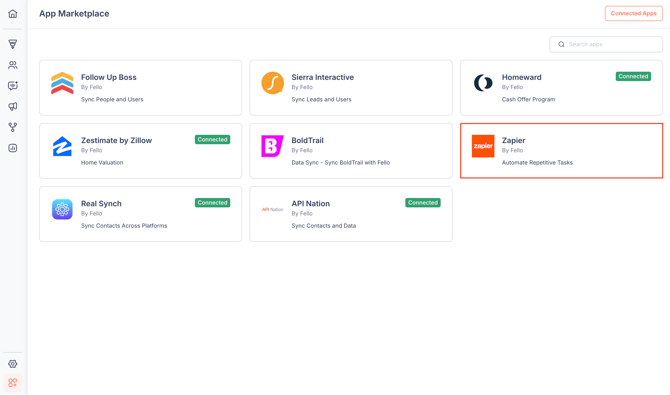This screenshot has width=670, height=395.
Task: Click the App Marketplace page heading
Action: (x=74, y=14)
